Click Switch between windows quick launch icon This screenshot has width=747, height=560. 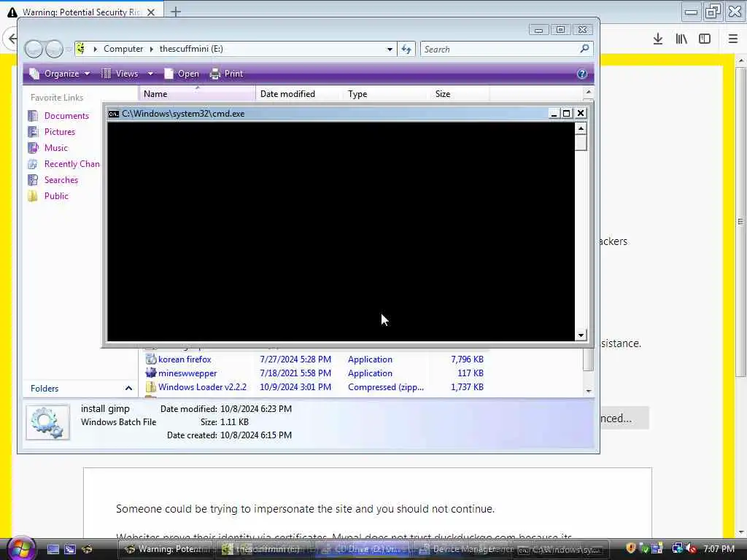pos(70,550)
